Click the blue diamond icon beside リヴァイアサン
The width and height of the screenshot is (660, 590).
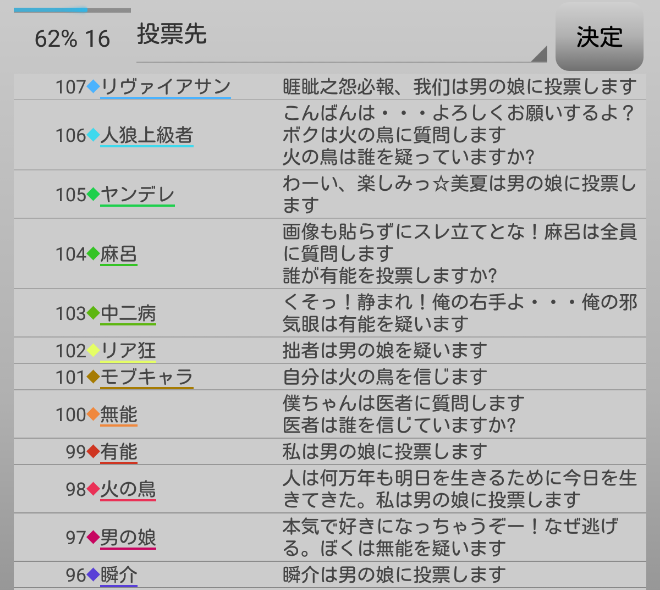[93, 87]
